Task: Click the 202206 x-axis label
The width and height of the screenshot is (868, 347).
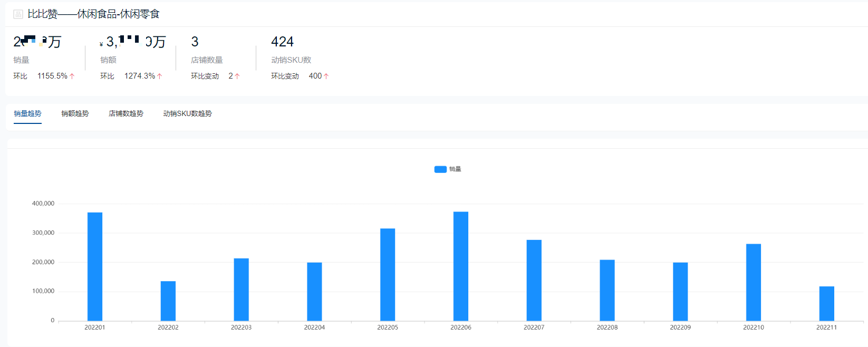Action: point(461,327)
